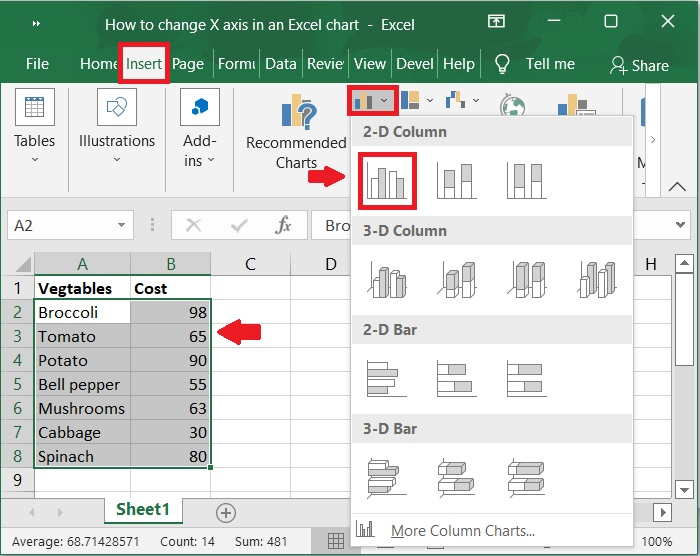Open the File tab
The image size is (700, 556).
pyautogui.click(x=37, y=64)
